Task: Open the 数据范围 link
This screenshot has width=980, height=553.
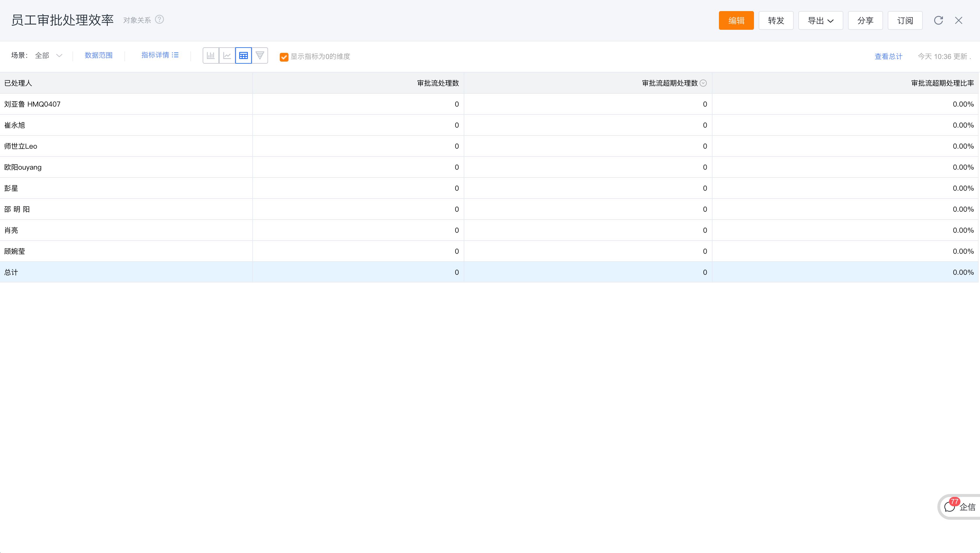Action: click(x=98, y=55)
